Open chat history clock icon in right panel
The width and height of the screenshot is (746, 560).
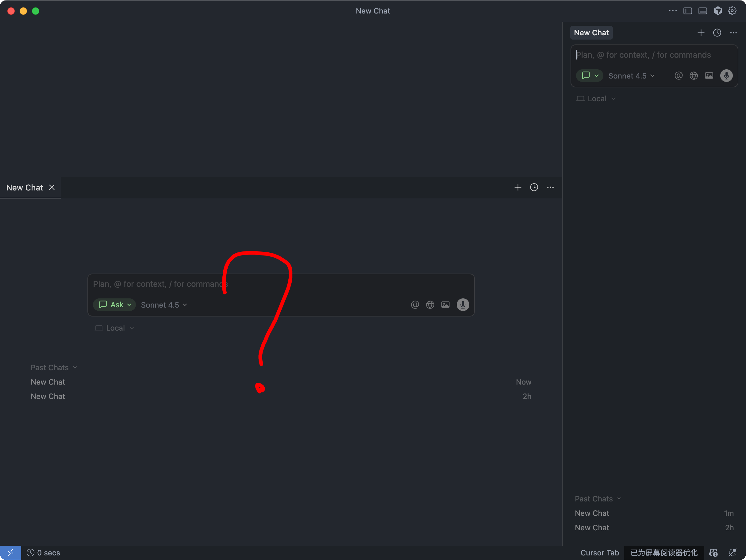point(717,33)
